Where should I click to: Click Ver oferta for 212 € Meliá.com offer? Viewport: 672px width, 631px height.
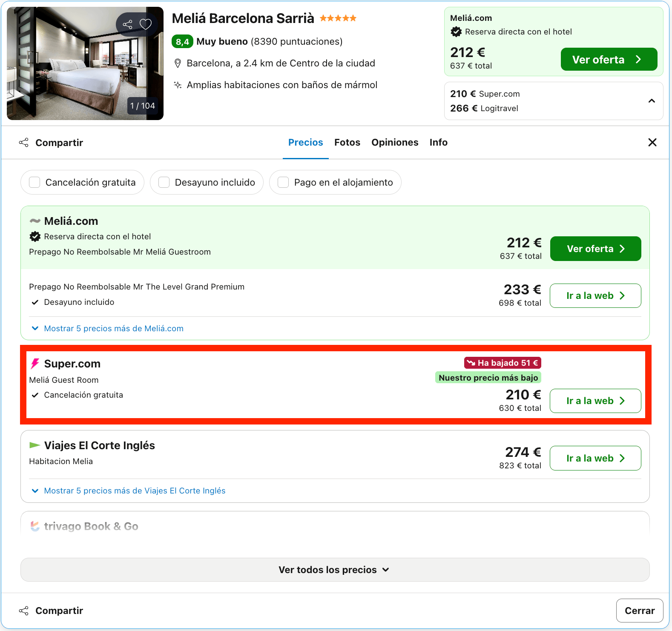click(595, 249)
